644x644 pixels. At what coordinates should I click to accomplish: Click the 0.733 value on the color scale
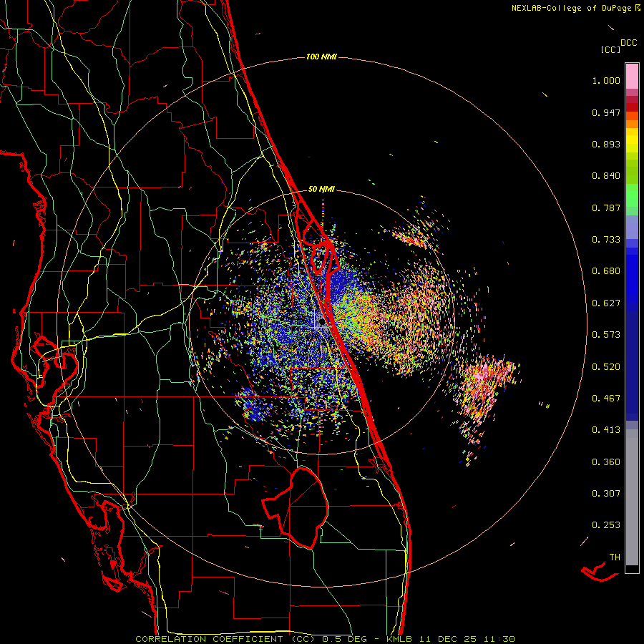(606, 240)
